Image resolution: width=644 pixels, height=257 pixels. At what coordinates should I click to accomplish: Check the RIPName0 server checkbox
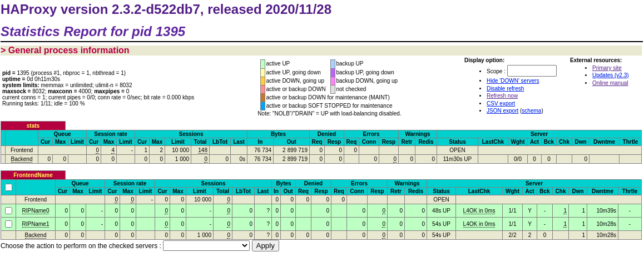9,211
